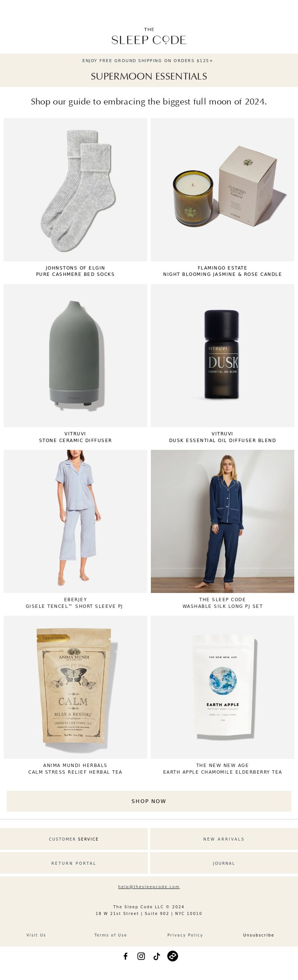Image resolution: width=298 pixels, height=980 pixels.
Task: Open the TikTok icon in footer
Action: pyautogui.click(x=156, y=956)
